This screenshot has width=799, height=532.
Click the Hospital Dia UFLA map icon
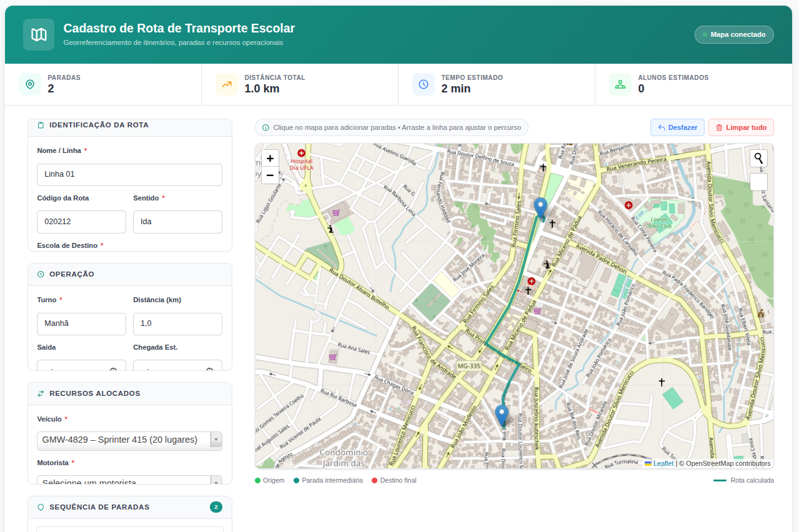[302, 153]
